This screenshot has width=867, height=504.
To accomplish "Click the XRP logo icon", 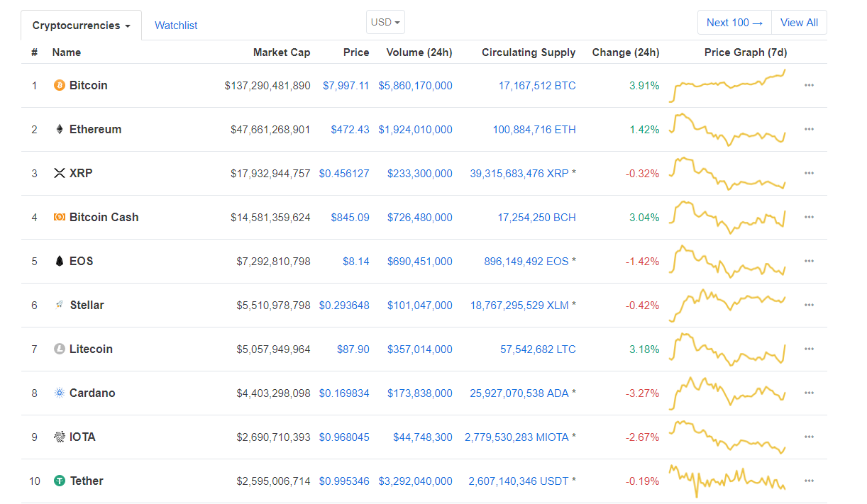I will 60,173.
